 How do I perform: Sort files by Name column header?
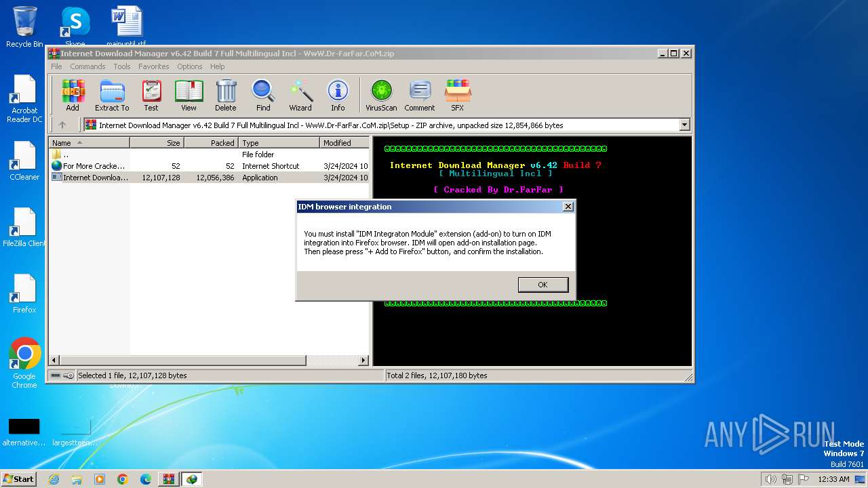point(89,143)
